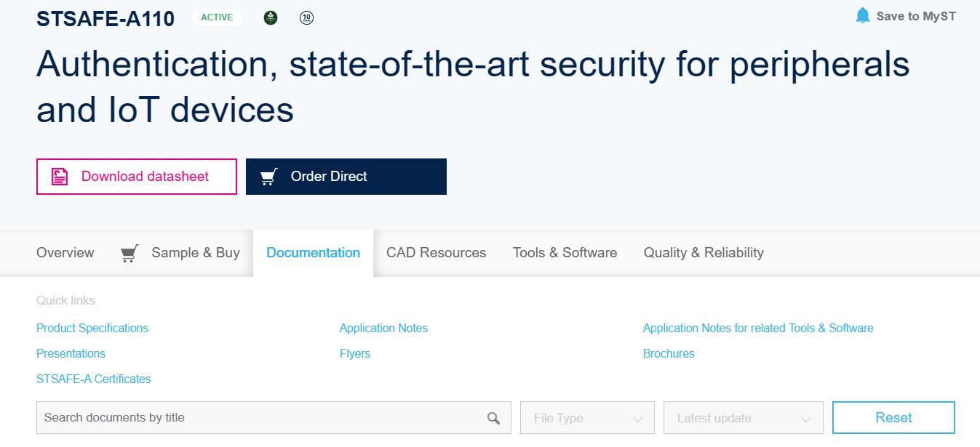This screenshot has width=980, height=447.
Task: Switch to the CAD Resources tab
Action: (437, 252)
